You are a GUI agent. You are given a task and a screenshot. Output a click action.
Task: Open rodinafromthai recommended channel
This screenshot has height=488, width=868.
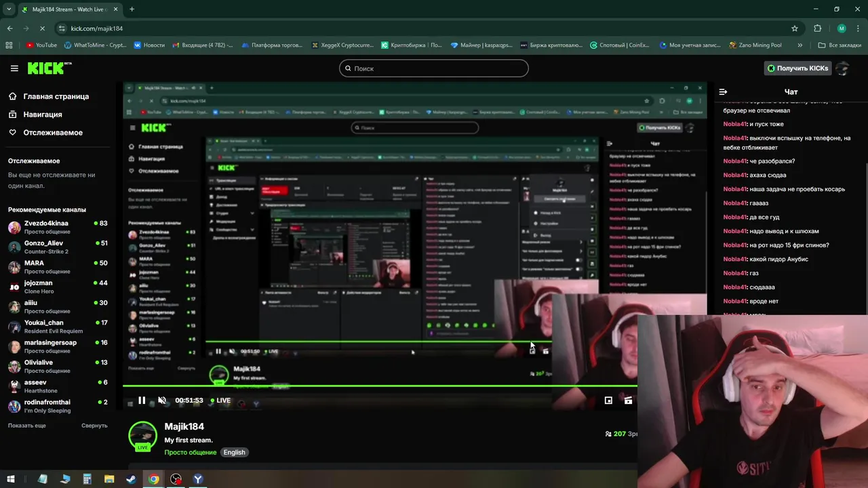[58, 406]
